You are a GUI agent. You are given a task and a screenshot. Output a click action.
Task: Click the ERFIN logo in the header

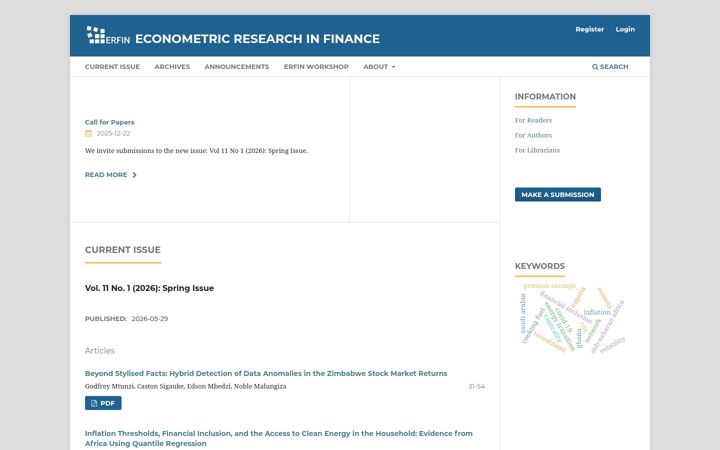coord(108,35)
